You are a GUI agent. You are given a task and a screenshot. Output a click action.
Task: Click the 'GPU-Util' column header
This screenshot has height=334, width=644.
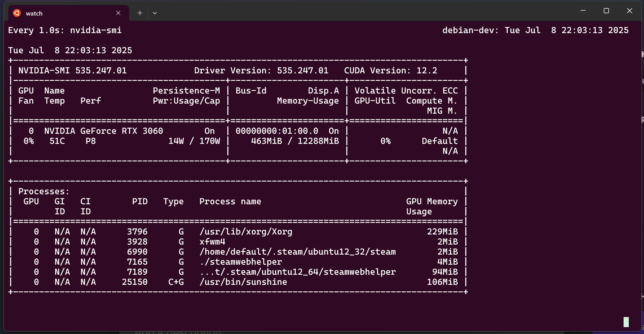pyautogui.click(x=375, y=101)
